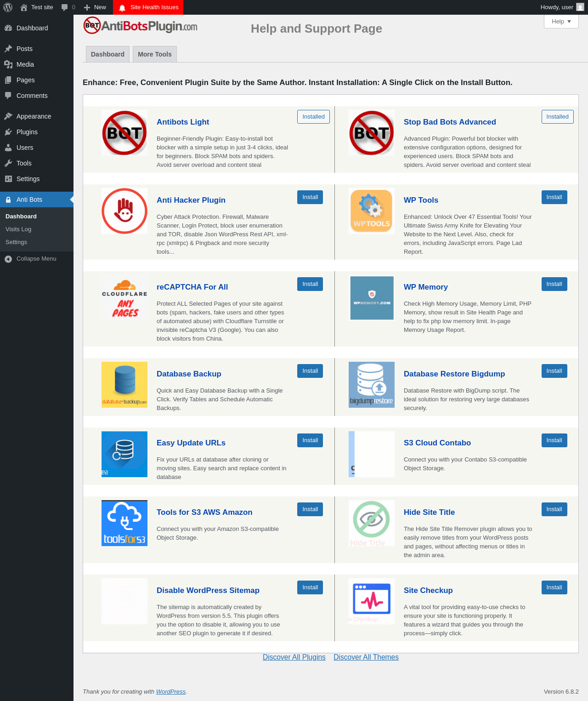The height and width of the screenshot is (701, 588).
Task: Click the AntiBotsPlugin.com logo
Action: [x=140, y=26]
